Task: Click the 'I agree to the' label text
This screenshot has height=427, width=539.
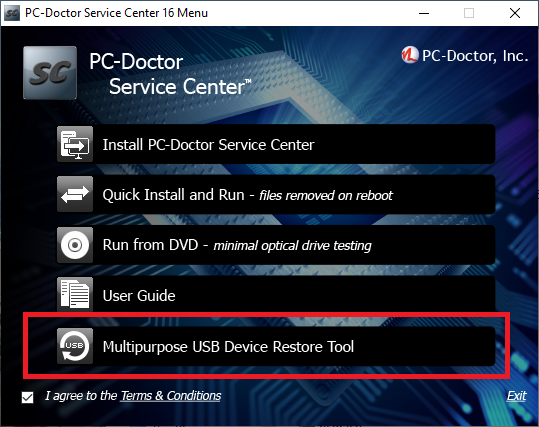Action: tap(81, 396)
